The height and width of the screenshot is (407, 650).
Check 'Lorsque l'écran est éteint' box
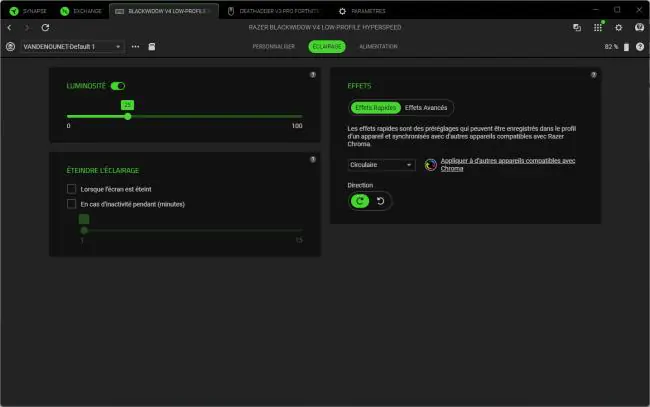pos(71,189)
